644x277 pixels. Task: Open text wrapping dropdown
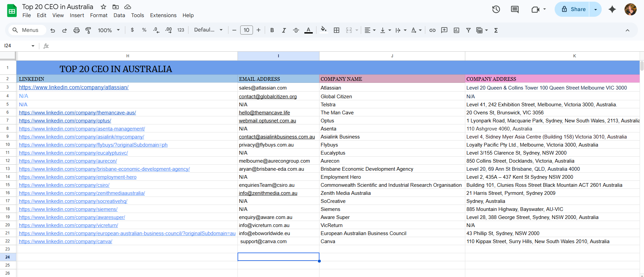tap(401, 30)
